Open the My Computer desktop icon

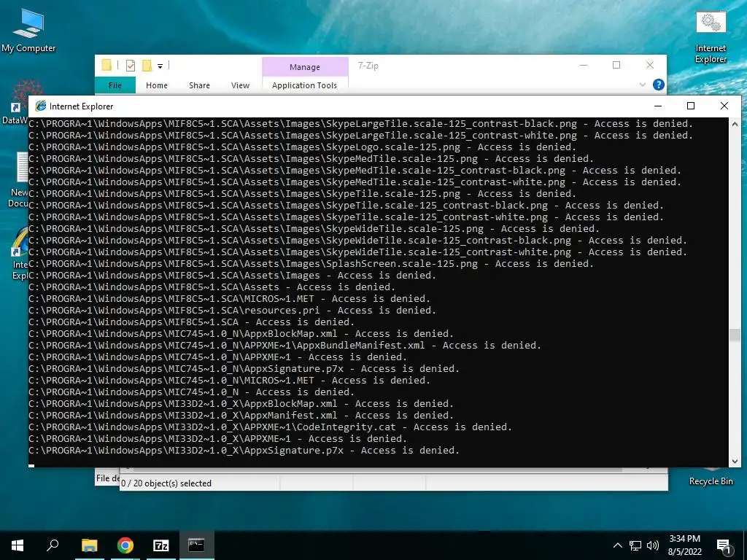(x=28, y=31)
